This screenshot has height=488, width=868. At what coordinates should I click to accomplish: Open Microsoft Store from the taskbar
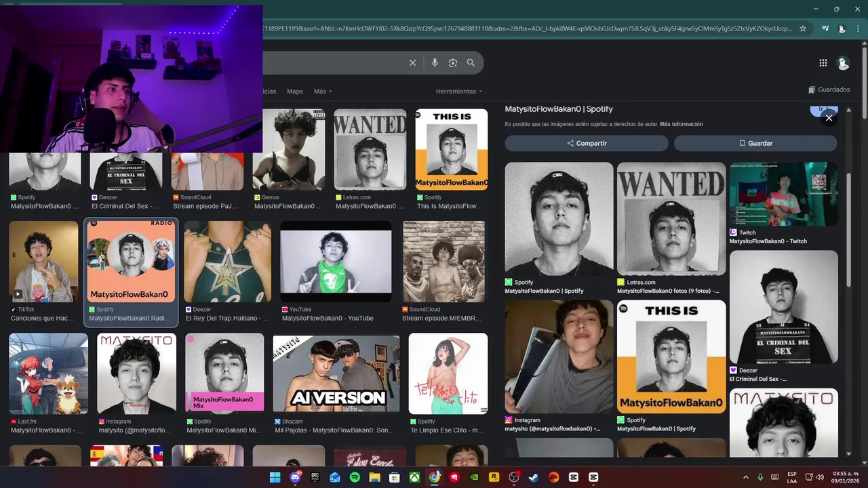pos(394,477)
